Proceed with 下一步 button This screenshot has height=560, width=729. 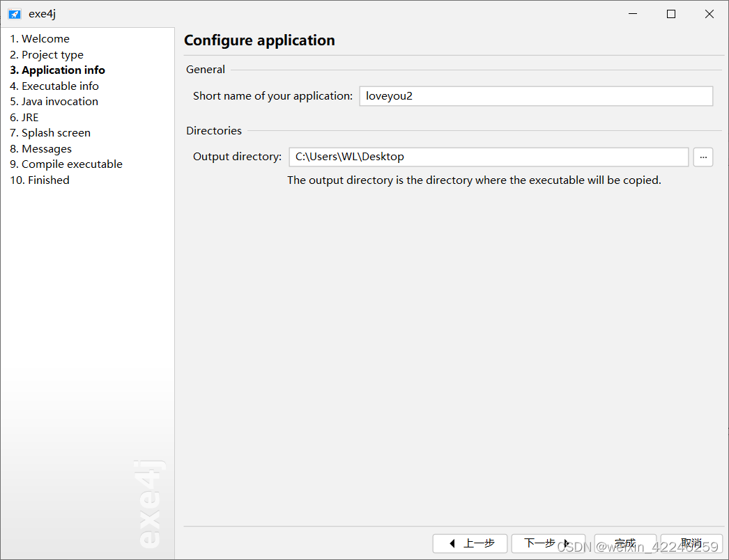(548, 543)
